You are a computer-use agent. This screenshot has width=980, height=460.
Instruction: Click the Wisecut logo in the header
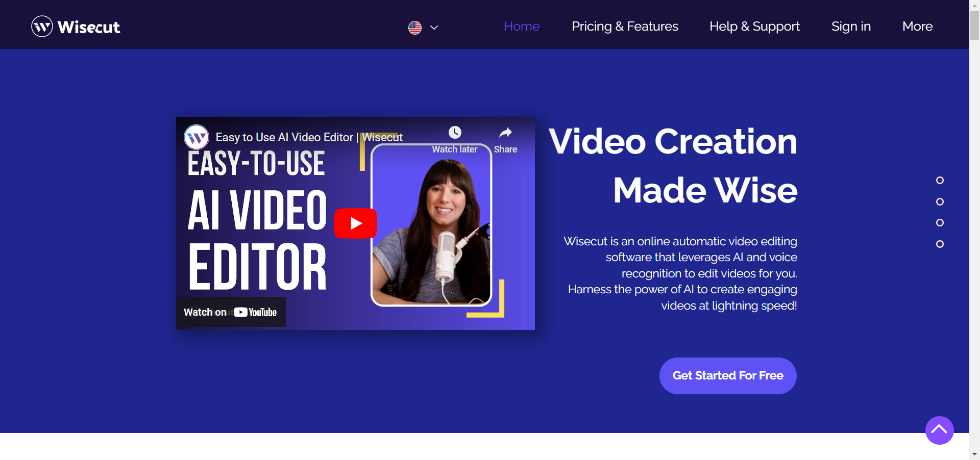pyautogui.click(x=76, y=27)
